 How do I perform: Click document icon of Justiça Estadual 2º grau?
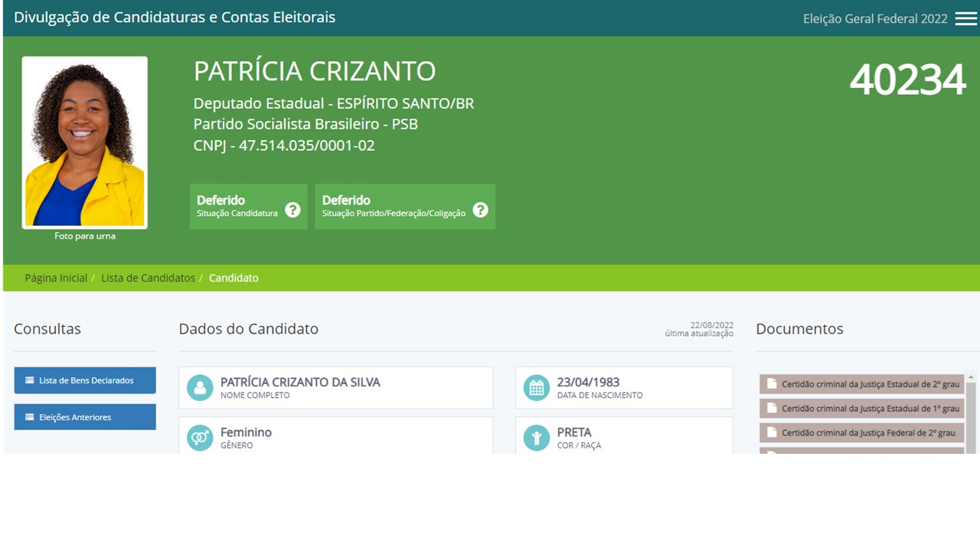click(772, 383)
